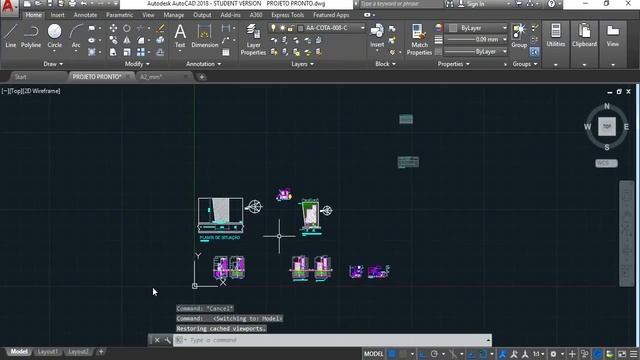Click the Erase tool icon
Image resolution: width=640 pixels, height=360 pixels.
click(x=160, y=28)
